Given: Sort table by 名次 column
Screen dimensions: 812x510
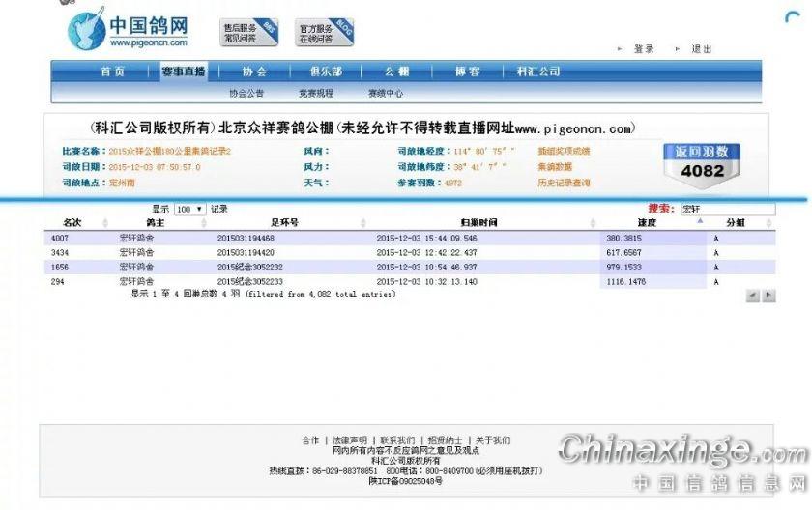Looking at the screenshot, I should [72, 222].
